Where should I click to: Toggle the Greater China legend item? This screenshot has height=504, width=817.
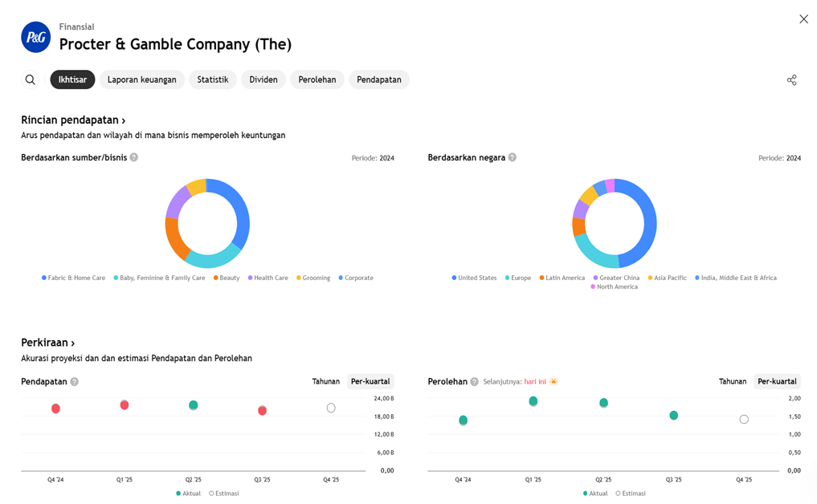[x=616, y=278]
